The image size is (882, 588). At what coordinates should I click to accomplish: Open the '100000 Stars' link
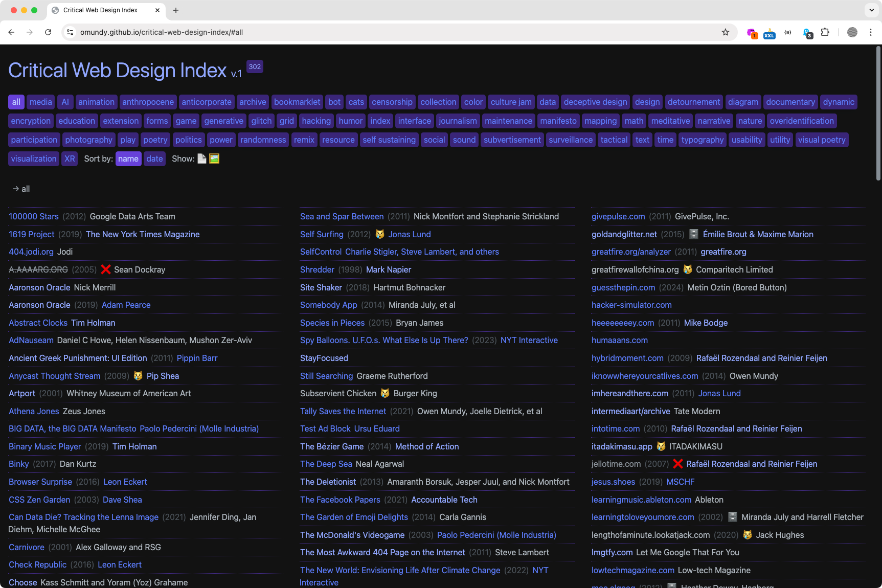(34, 217)
